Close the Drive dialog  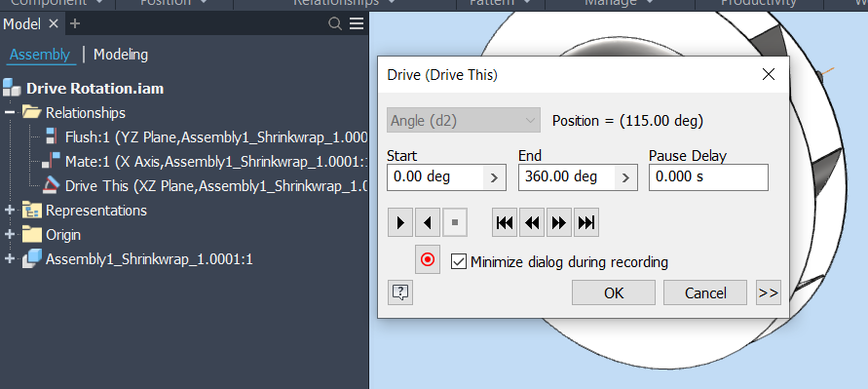(769, 75)
